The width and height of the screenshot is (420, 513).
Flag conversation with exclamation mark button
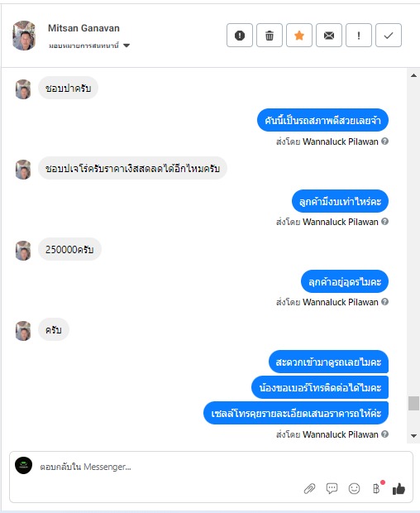[x=359, y=36]
